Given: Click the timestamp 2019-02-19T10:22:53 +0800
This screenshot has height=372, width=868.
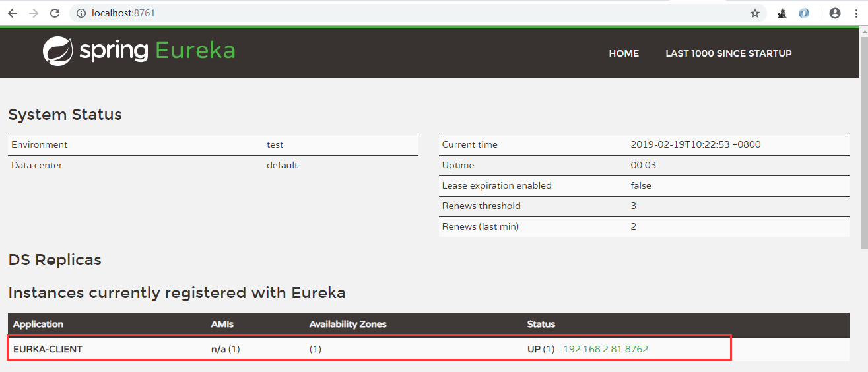Looking at the screenshot, I should [696, 144].
